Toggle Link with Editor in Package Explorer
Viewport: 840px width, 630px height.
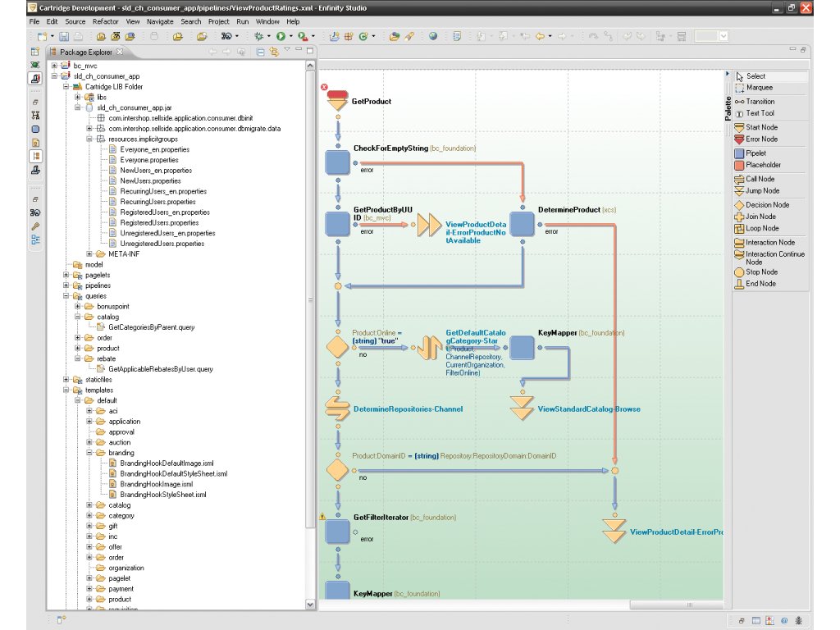(274, 52)
